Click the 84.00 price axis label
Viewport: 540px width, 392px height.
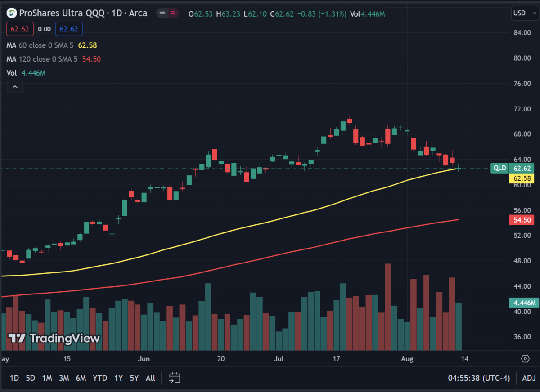[523, 33]
